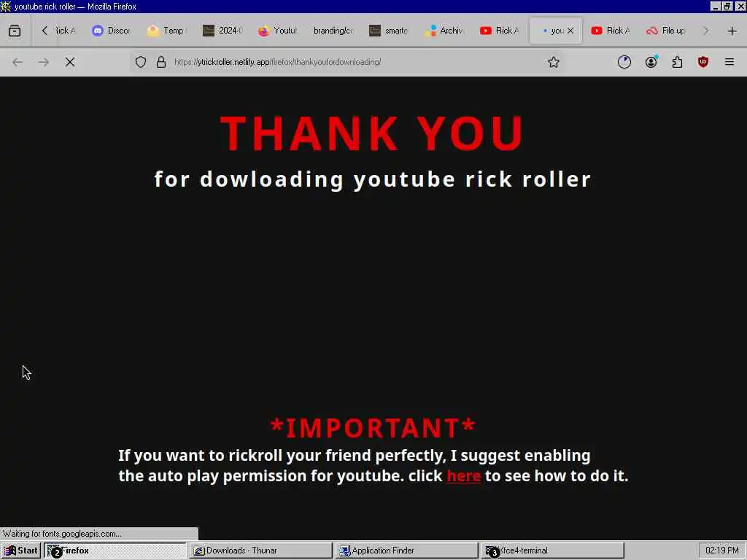Switch to Downloads - Thunar window in taskbar
Image resolution: width=747 pixels, height=560 pixels.
(260, 551)
